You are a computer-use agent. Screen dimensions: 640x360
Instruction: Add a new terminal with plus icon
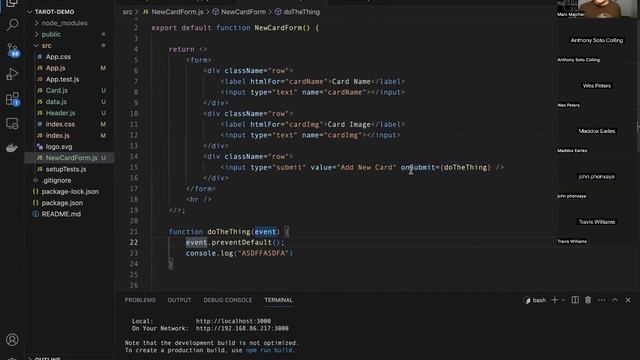point(554,300)
